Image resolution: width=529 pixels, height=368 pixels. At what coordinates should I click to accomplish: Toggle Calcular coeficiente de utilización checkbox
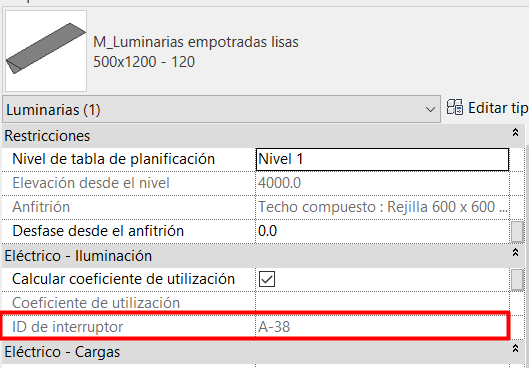pyautogui.click(x=267, y=279)
